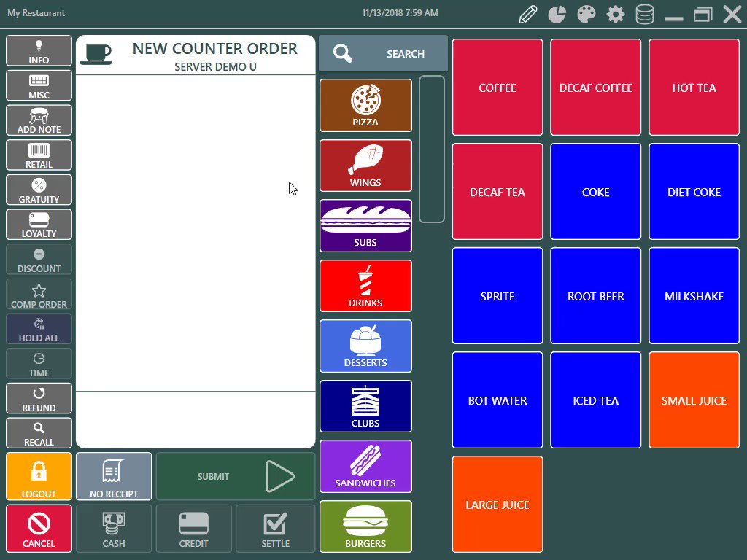Click the category list scrollbar
Viewport: 747px width, 560px height.
[x=432, y=149]
